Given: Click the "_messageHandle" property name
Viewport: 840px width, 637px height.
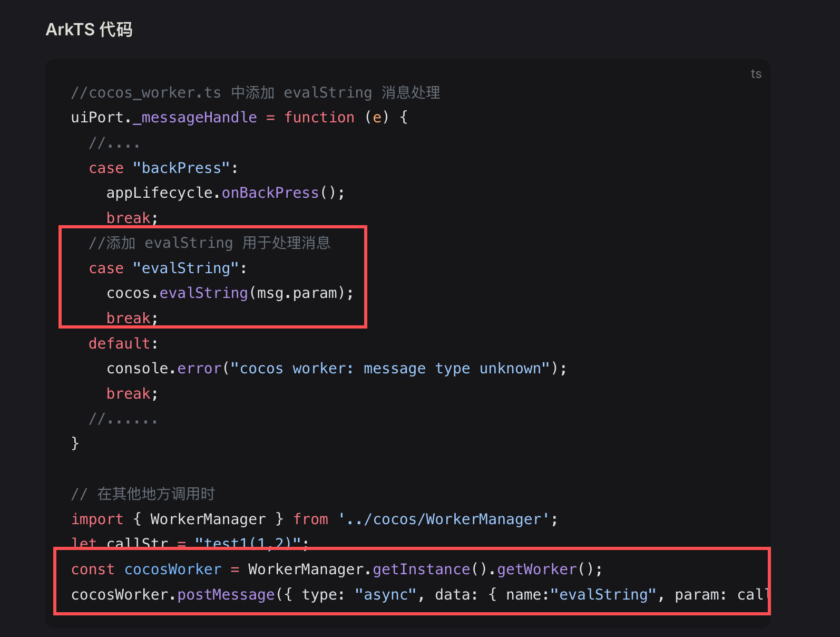Looking at the screenshot, I should [195, 118].
